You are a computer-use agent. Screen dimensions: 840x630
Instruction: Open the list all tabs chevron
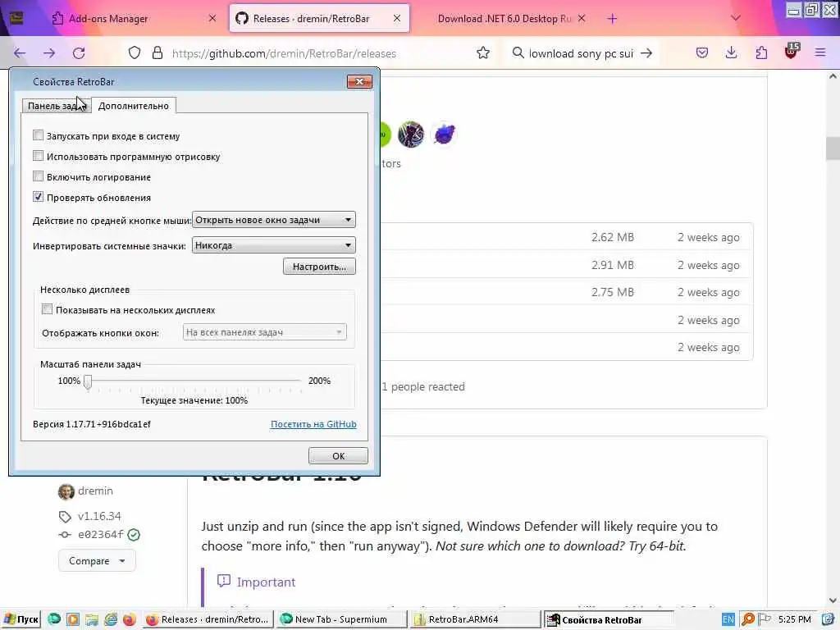point(736,18)
